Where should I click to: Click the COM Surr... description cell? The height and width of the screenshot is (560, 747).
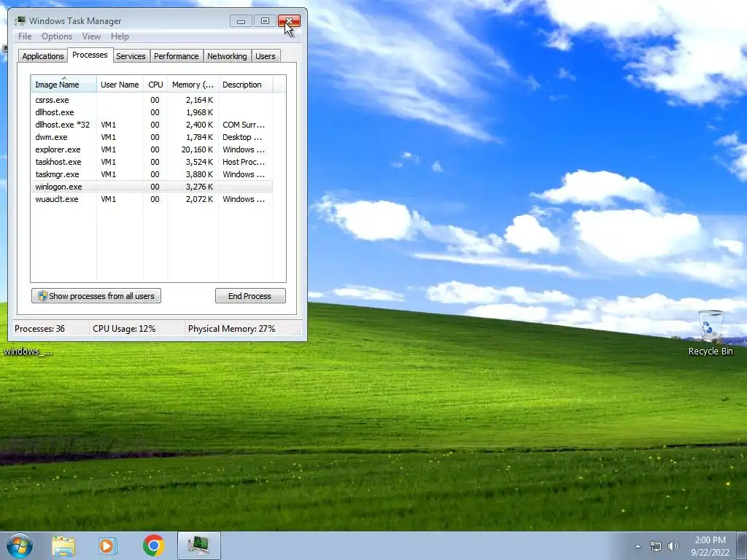244,125
